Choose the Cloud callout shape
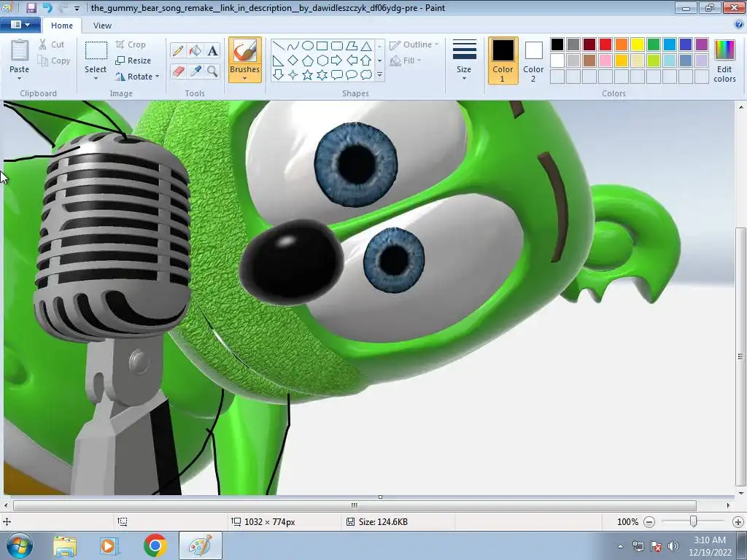The height and width of the screenshot is (560, 747). click(x=366, y=75)
